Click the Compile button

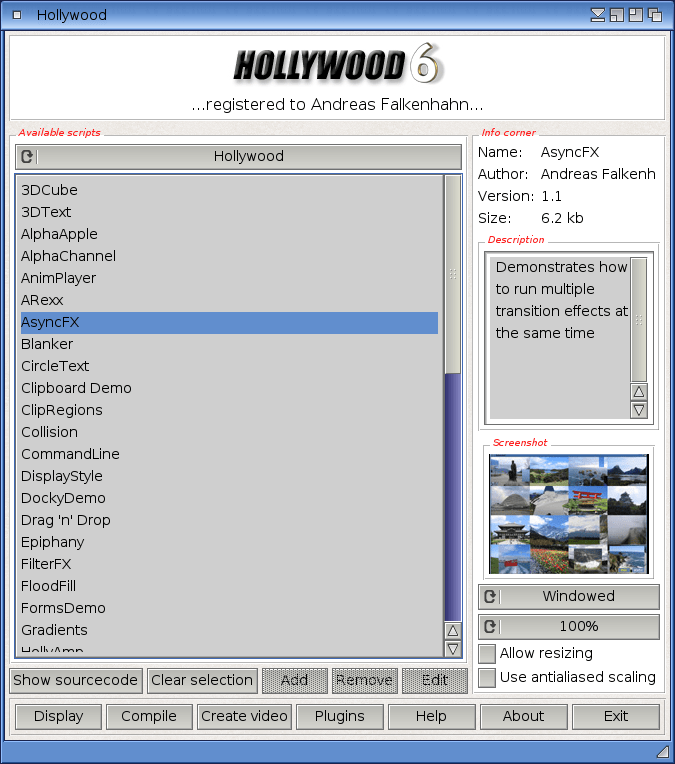tap(149, 716)
